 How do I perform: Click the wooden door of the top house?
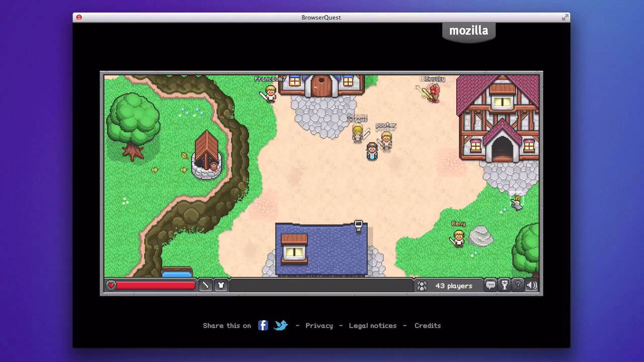(x=321, y=86)
